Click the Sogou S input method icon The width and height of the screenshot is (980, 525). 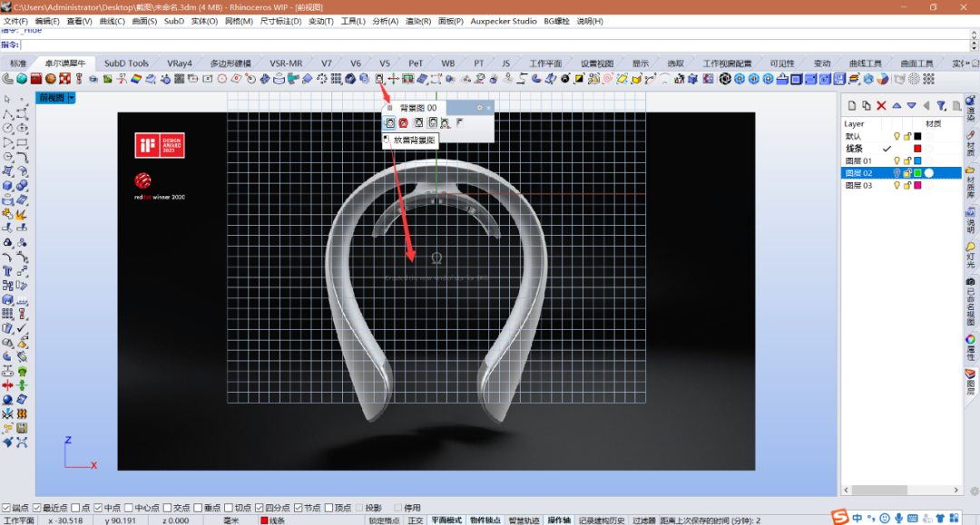click(x=840, y=516)
